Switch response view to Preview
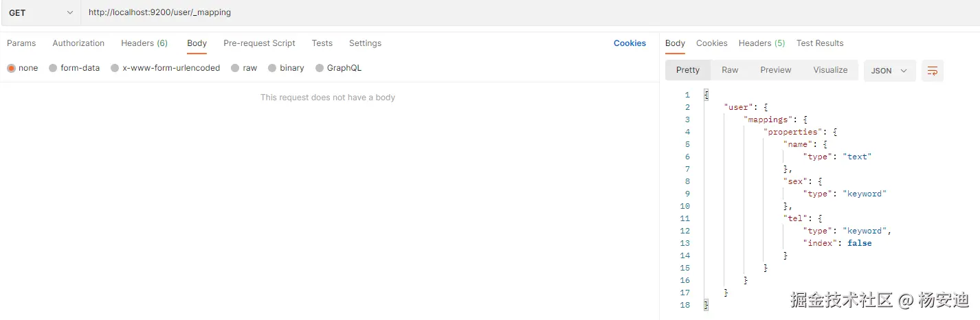Image resolution: width=980 pixels, height=320 pixels. [x=776, y=70]
